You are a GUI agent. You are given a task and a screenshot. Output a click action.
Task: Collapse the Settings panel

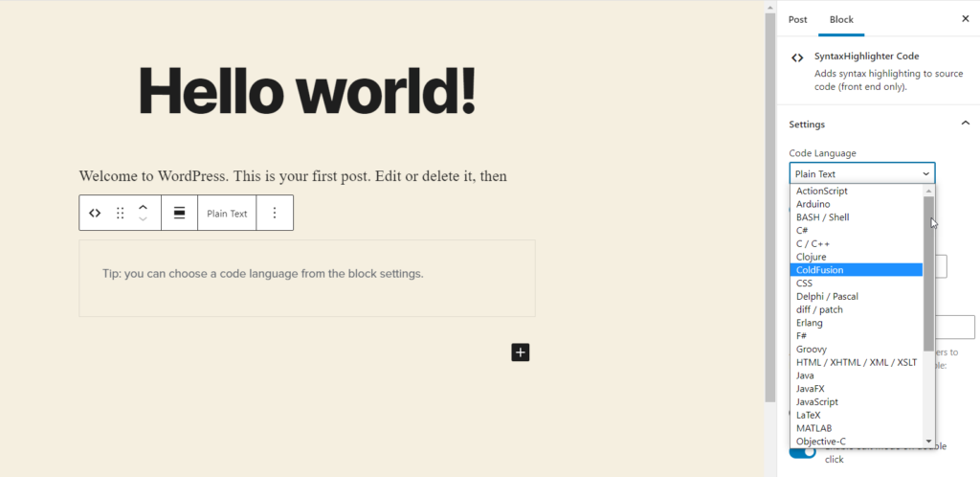tap(965, 124)
